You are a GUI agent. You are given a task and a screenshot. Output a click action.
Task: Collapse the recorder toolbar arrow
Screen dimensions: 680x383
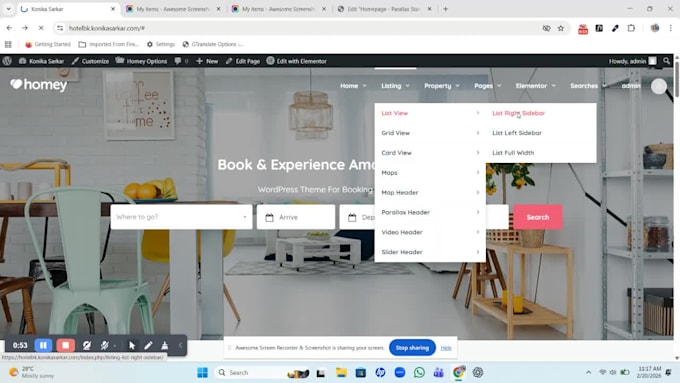click(x=180, y=345)
